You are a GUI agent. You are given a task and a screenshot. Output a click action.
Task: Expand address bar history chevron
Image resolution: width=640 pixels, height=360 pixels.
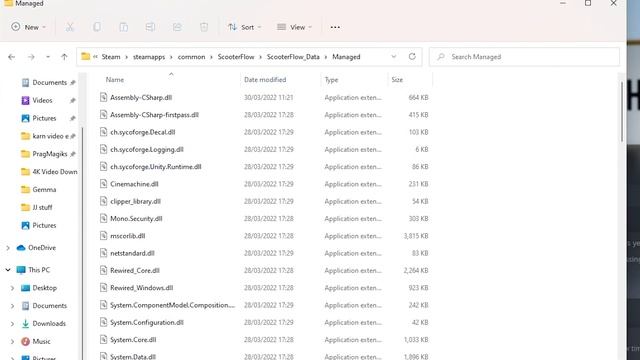point(393,57)
